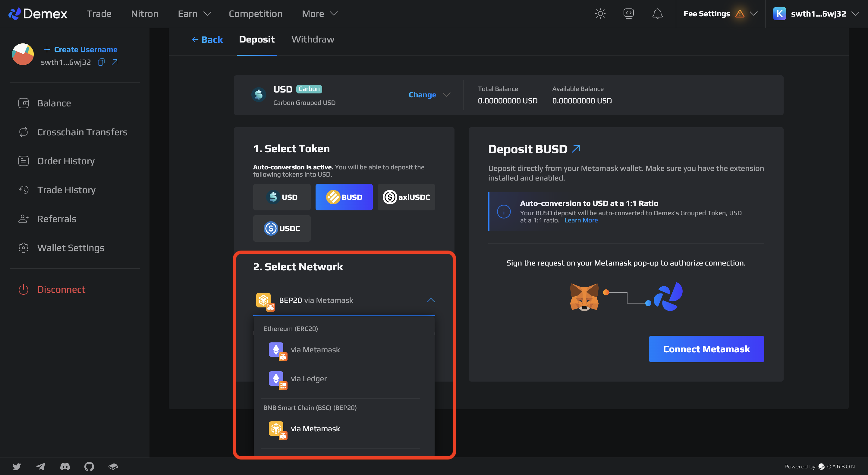Click Learn More link
Viewport: 868px width, 475px height.
pyautogui.click(x=580, y=220)
